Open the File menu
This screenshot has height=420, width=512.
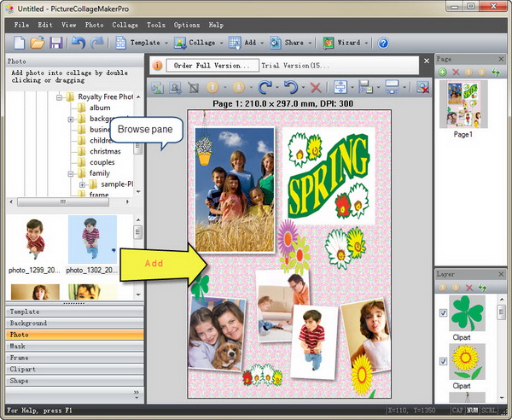click(x=21, y=25)
